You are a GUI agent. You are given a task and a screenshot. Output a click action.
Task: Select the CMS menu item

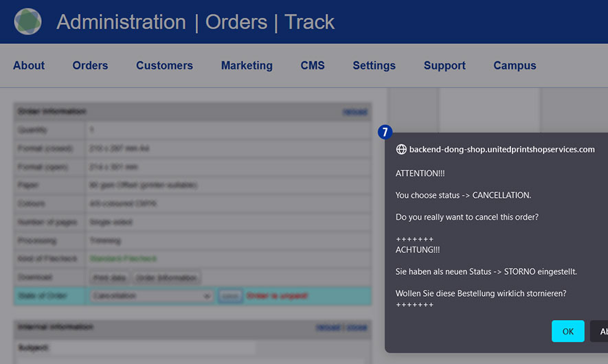click(313, 66)
